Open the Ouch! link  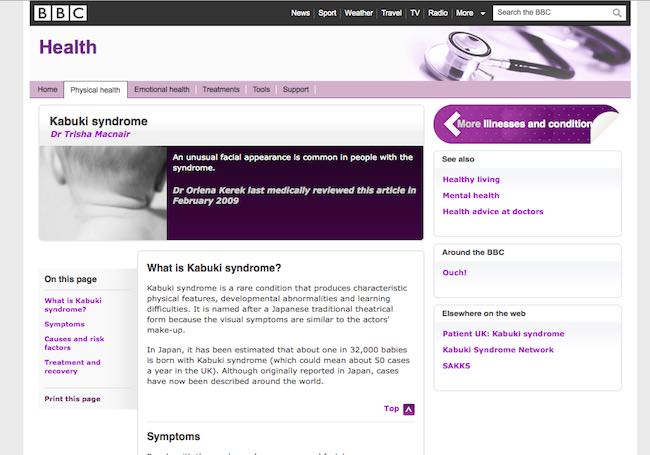tap(455, 273)
